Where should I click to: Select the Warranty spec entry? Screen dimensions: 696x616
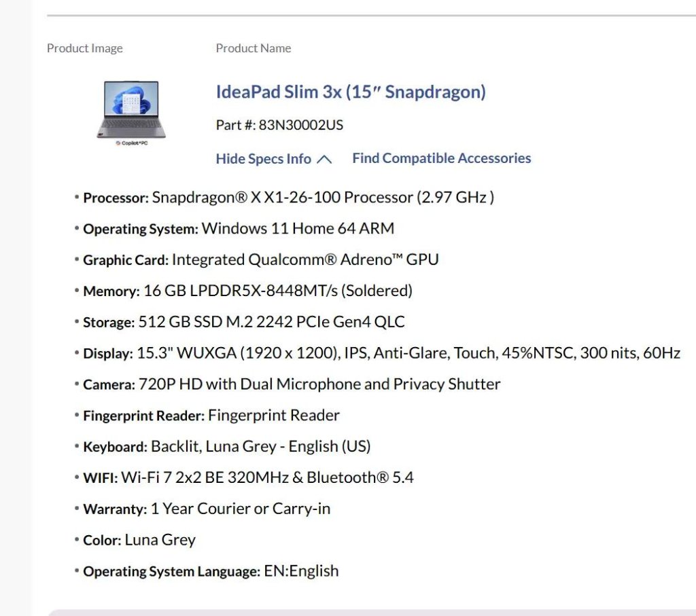coord(207,508)
